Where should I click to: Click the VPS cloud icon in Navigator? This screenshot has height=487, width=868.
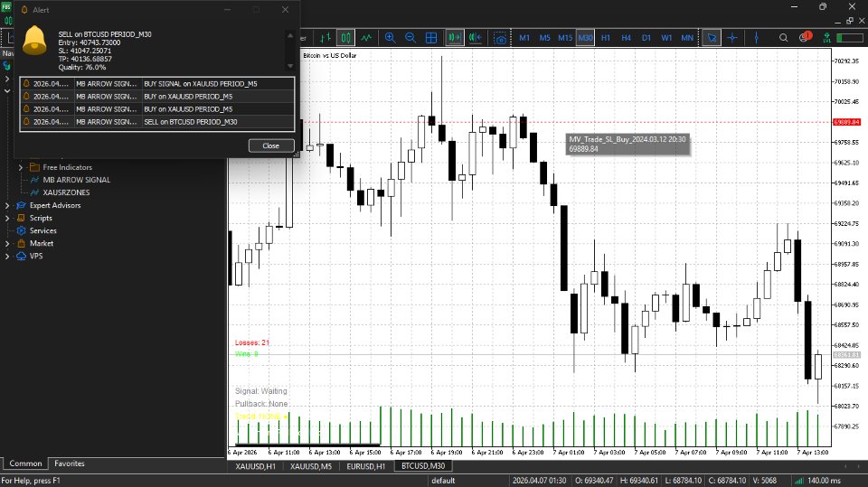pyautogui.click(x=21, y=257)
